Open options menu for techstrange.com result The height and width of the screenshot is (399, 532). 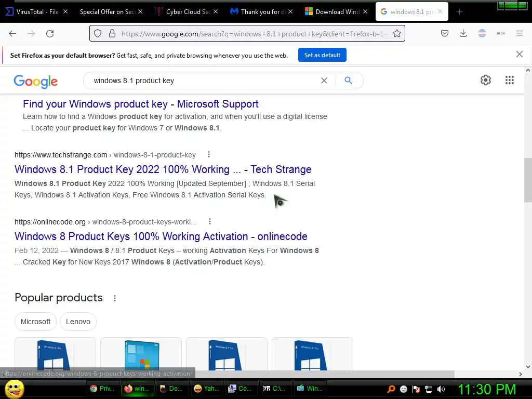click(x=209, y=155)
